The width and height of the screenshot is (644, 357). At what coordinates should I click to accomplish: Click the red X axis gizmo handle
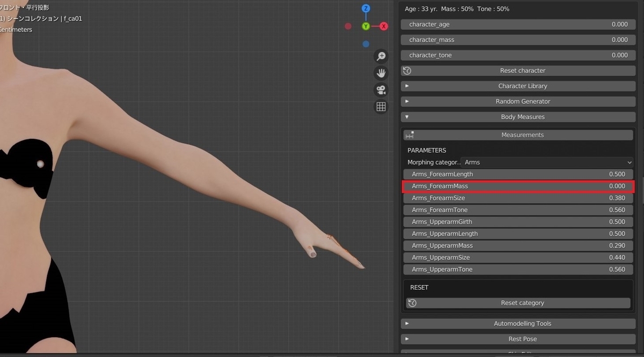coord(384,26)
